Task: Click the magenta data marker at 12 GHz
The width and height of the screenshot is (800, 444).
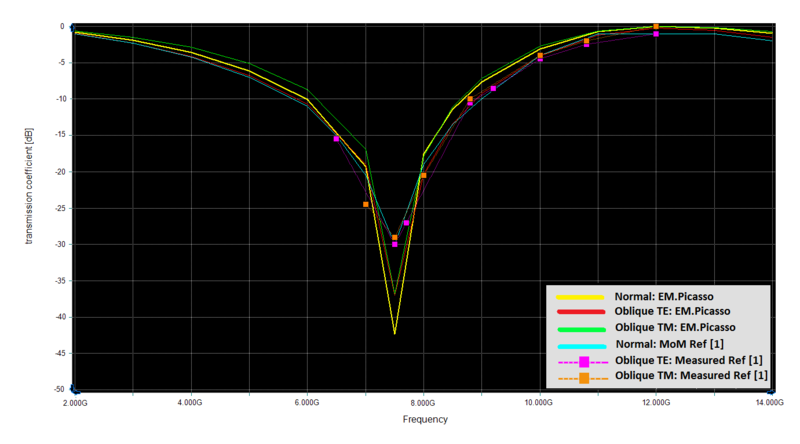Action: point(656,34)
